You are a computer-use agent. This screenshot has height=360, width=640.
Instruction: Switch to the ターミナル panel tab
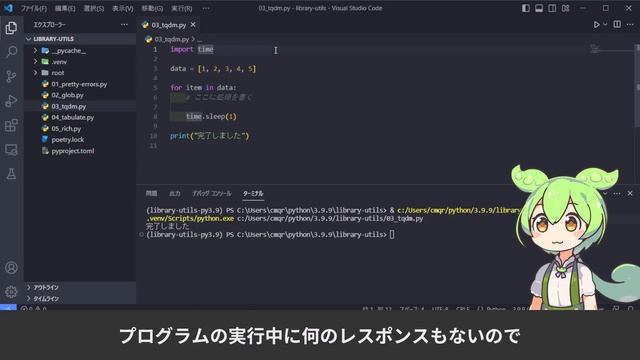pyautogui.click(x=253, y=193)
